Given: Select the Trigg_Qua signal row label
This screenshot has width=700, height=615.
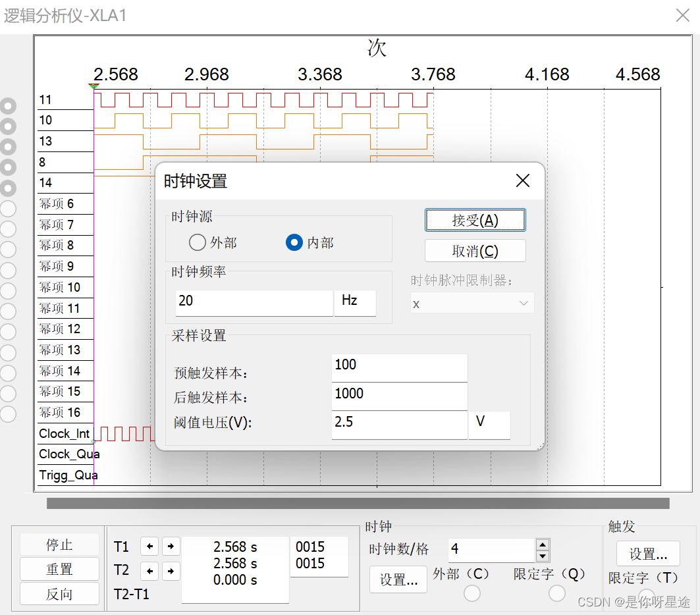Looking at the screenshot, I should (68, 475).
